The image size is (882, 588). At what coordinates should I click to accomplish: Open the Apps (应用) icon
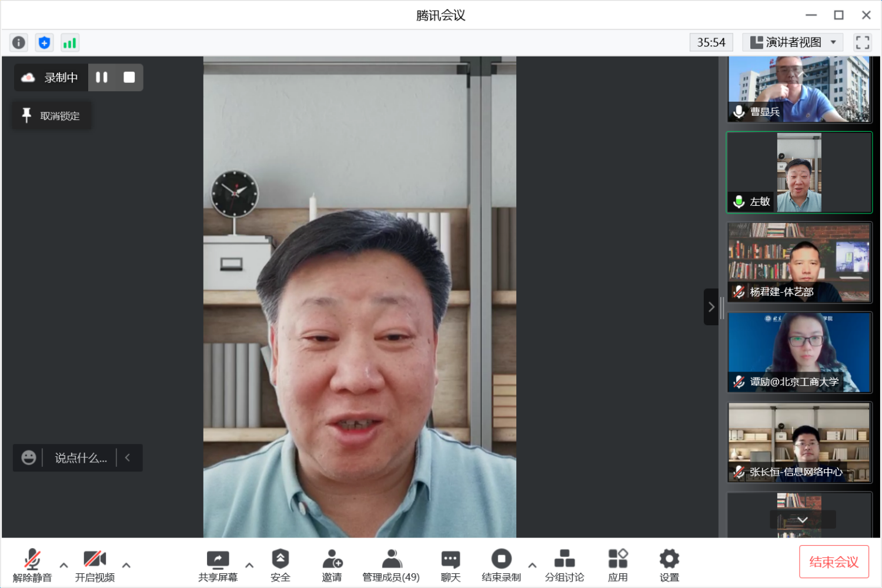[x=617, y=565]
